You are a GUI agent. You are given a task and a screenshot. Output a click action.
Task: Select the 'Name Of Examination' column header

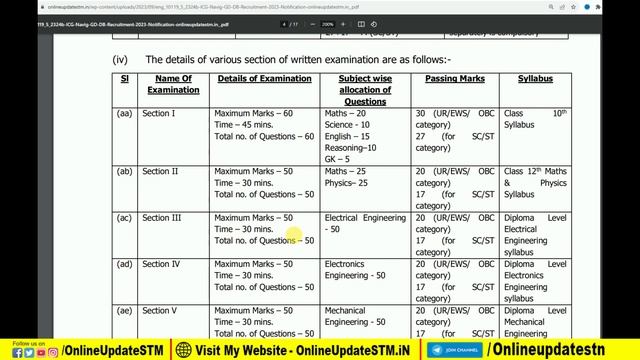[173, 84]
